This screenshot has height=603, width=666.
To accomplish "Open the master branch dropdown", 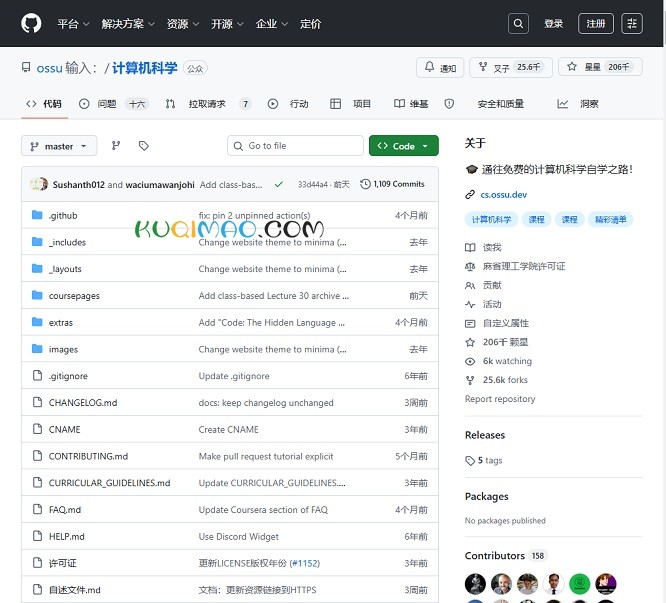I will point(59,146).
